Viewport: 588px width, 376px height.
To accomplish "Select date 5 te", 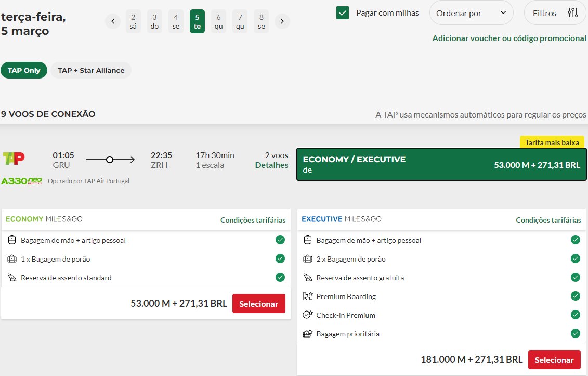I will [197, 21].
